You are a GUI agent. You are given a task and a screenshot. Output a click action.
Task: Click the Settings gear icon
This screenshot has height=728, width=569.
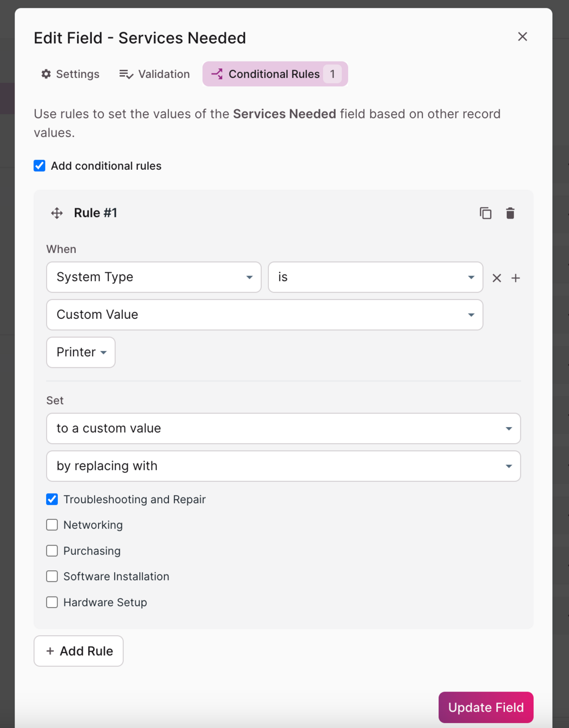click(x=46, y=74)
